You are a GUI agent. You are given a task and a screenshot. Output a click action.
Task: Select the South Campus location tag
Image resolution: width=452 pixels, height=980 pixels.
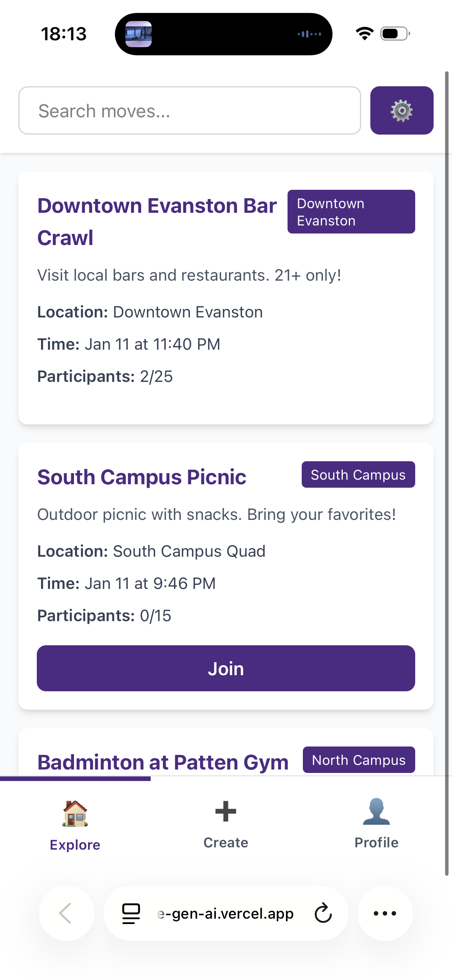pyautogui.click(x=358, y=475)
